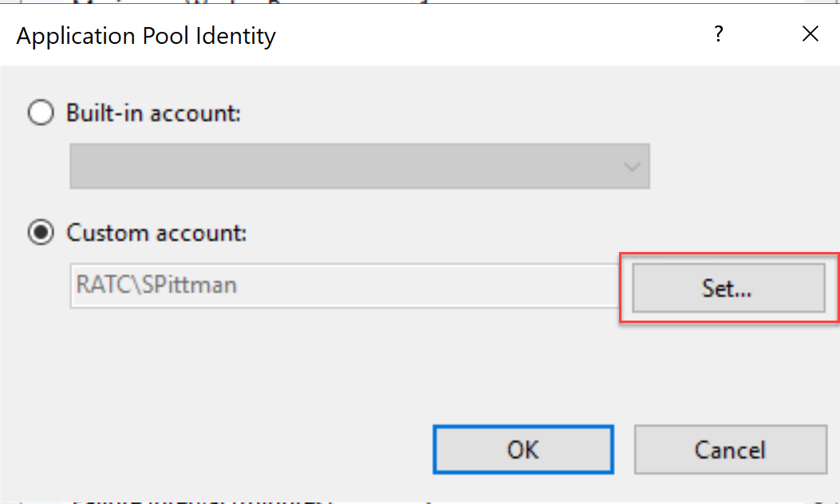Click the RATC\SPittman username text

156,285
